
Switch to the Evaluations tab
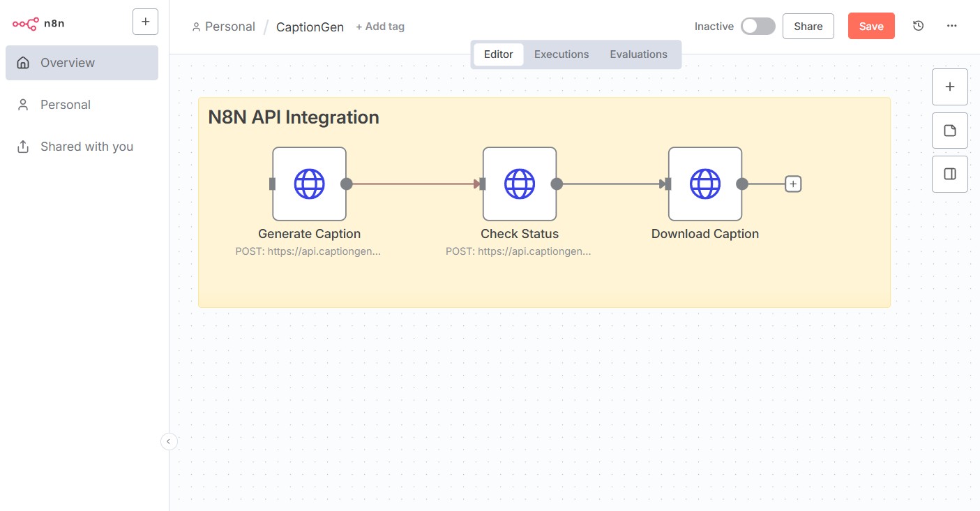[x=638, y=54]
